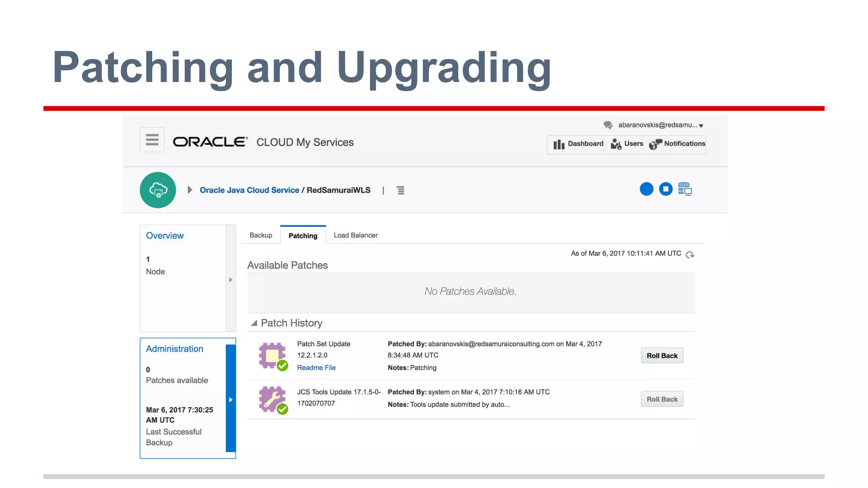Click the '1 Node' count in Overview
The image size is (868, 488).
pos(155,266)
